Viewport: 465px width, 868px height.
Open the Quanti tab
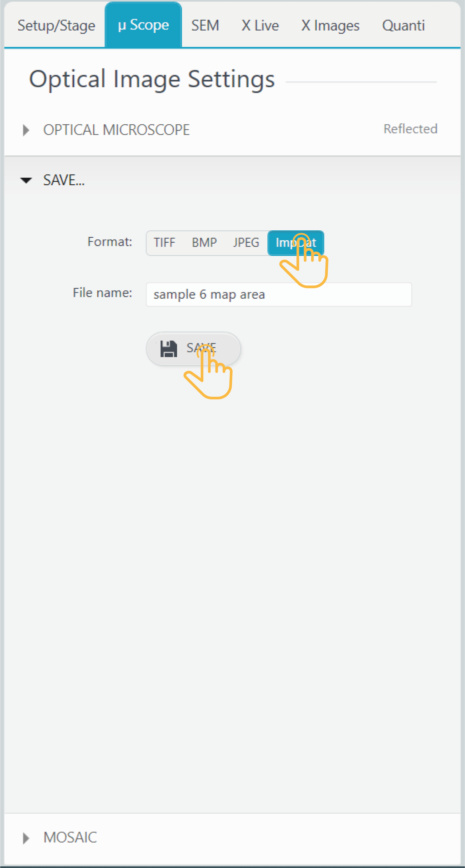403,26
